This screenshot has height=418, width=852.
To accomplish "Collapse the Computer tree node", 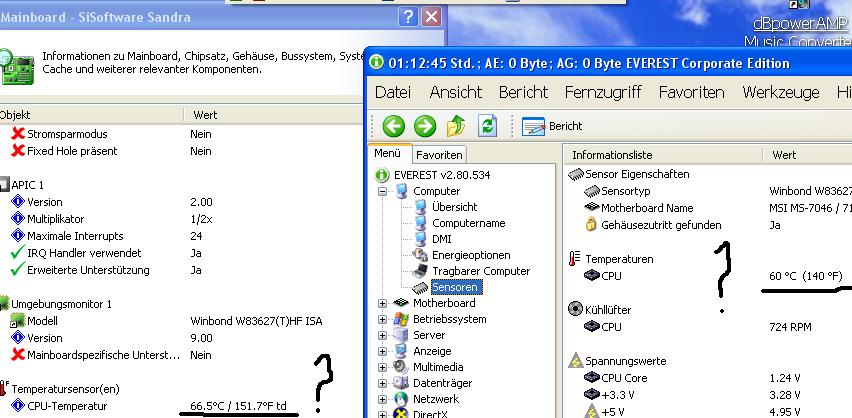I will (383, 191).
